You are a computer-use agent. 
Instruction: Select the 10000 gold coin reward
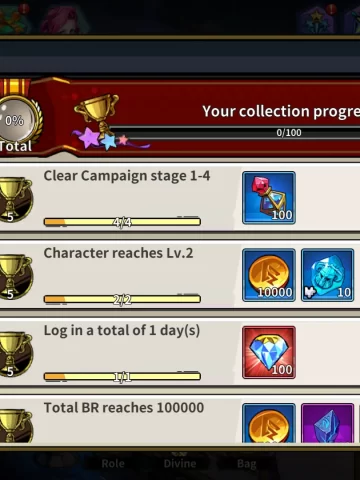tap(269, 275)
